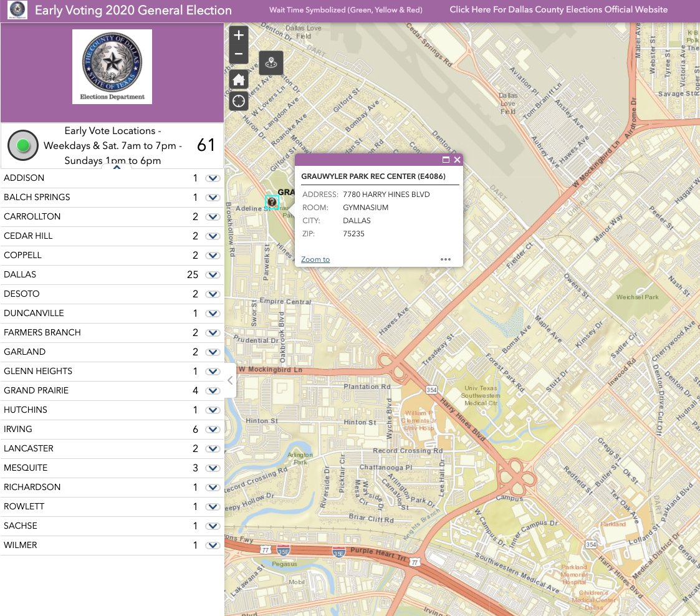Expand the MESQUITE group
This screenshot has width=700, height=616.
point(213,468)
